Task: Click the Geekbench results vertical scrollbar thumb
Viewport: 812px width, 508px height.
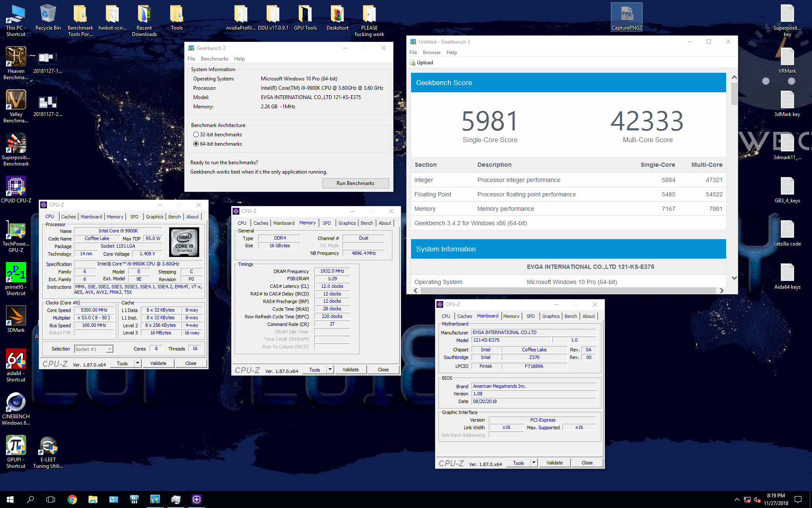Action: tap(734, 94)
